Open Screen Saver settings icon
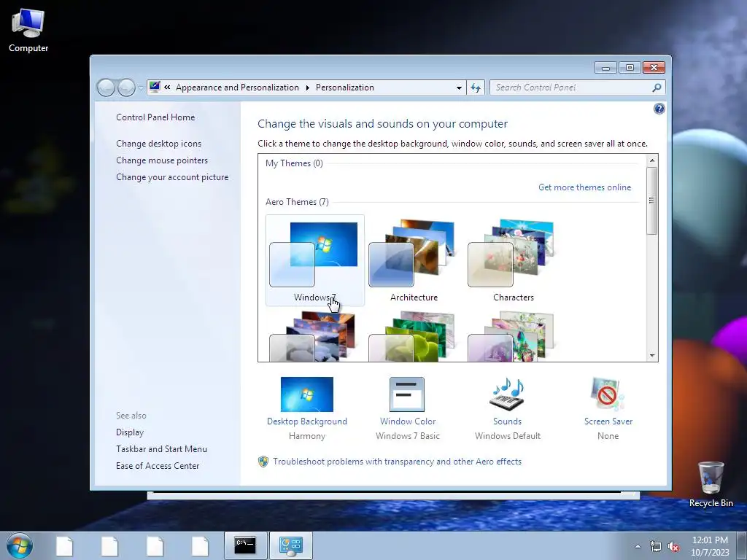The image size is (747, 560). click(608, 394)
